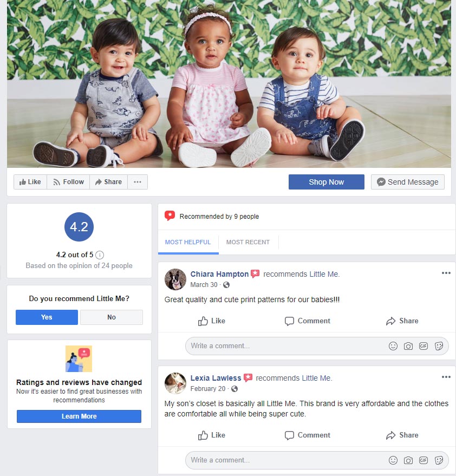Toggle Follow for the Little Me page
This screenshot has height=476, width=456.
click(68, 182)
